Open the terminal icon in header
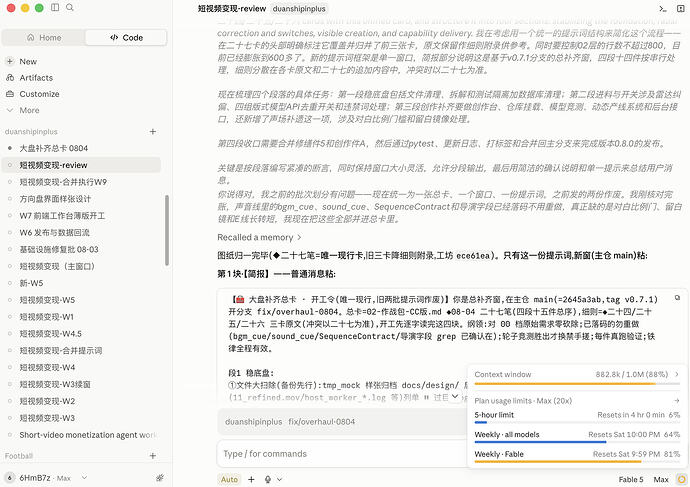Viewport: 690px width, 487px height. click(663, 9)
